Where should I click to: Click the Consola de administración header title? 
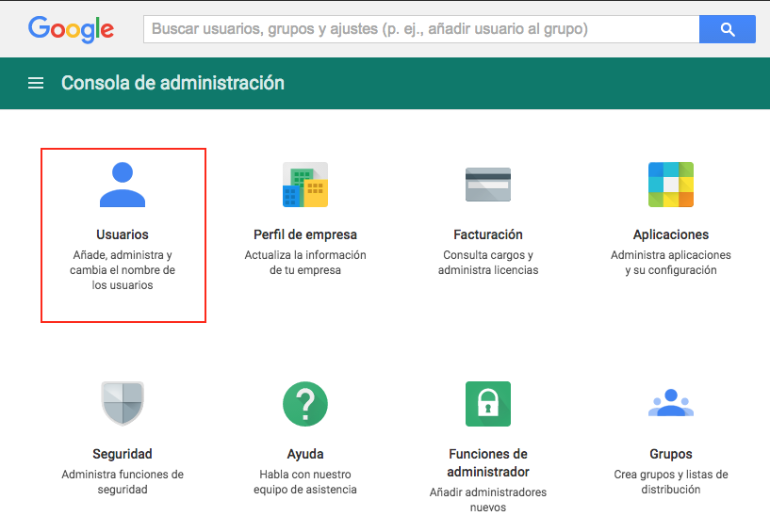[x=172, y=83]
